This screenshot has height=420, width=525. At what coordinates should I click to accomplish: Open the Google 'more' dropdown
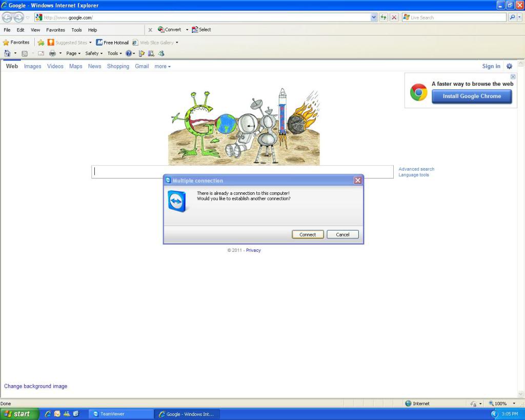163,66
